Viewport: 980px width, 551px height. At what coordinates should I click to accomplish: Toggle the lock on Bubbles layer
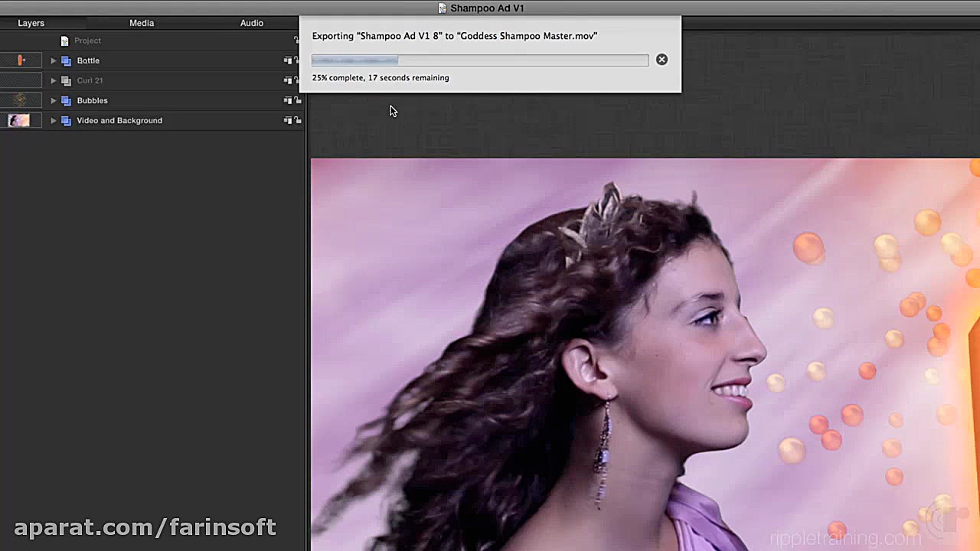tap(298, 100)
